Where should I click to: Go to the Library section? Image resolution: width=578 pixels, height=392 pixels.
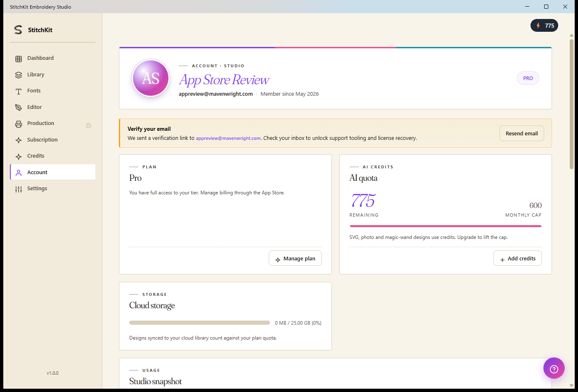(x=53, y=75)
